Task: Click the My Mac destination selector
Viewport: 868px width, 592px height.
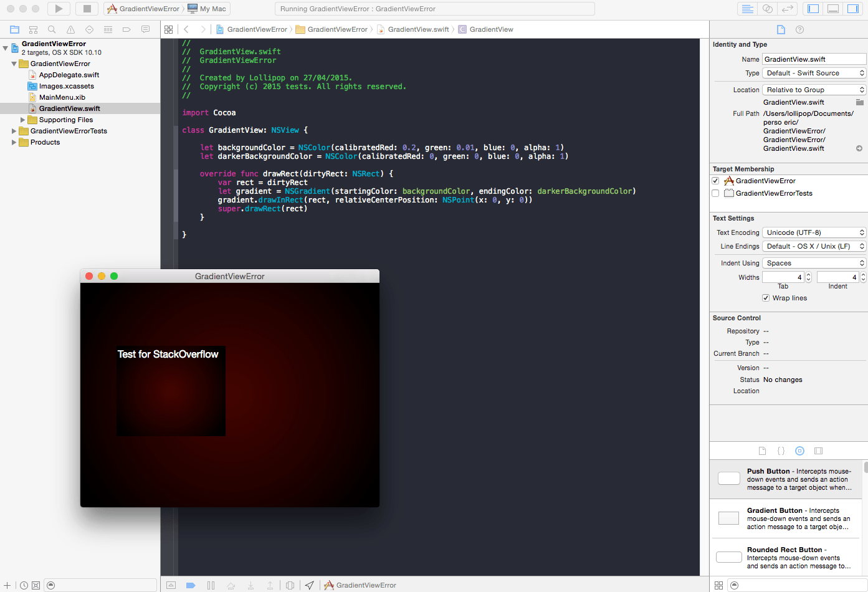Action: click(207, 9)
